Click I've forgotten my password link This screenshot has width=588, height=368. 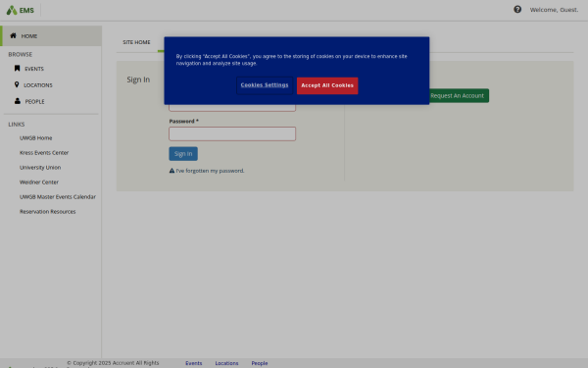[x=211, y=171]
